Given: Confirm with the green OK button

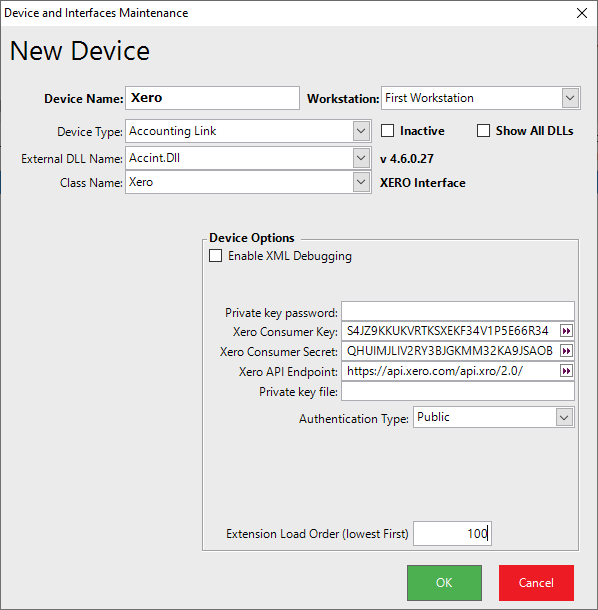Looking at the screenshot, I should coord(444,583).
